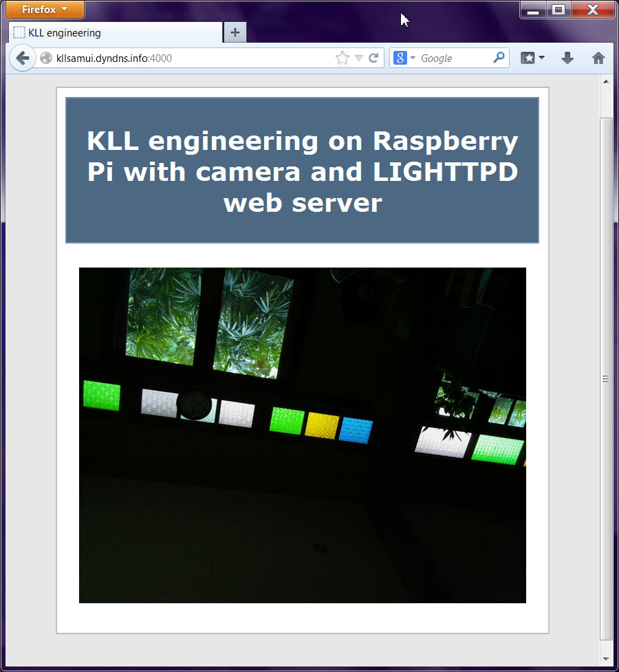The image size is (619, 672).
Task: Show downloads with the down arrow icon
Action: (567, 58)
